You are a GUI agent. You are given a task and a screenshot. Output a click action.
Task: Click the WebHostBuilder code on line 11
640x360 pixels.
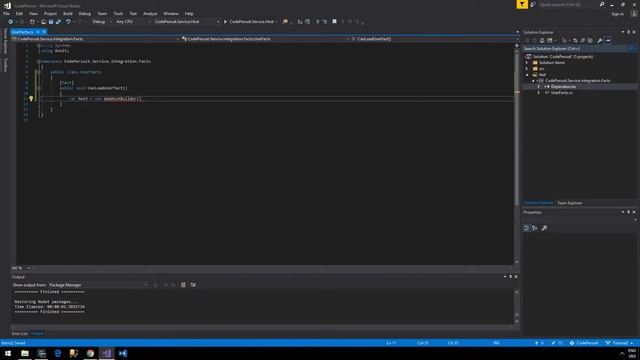pos(121,99)
